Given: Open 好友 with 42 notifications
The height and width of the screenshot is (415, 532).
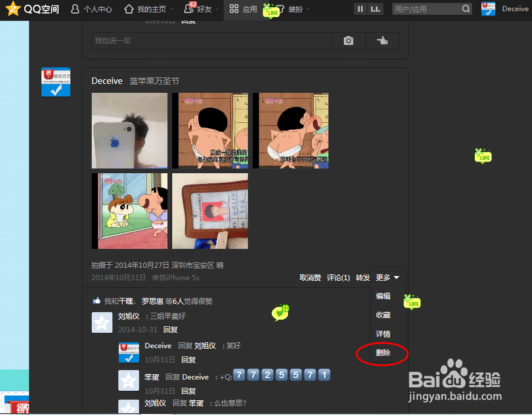Looking at the screenshot, I should (198, 9).
